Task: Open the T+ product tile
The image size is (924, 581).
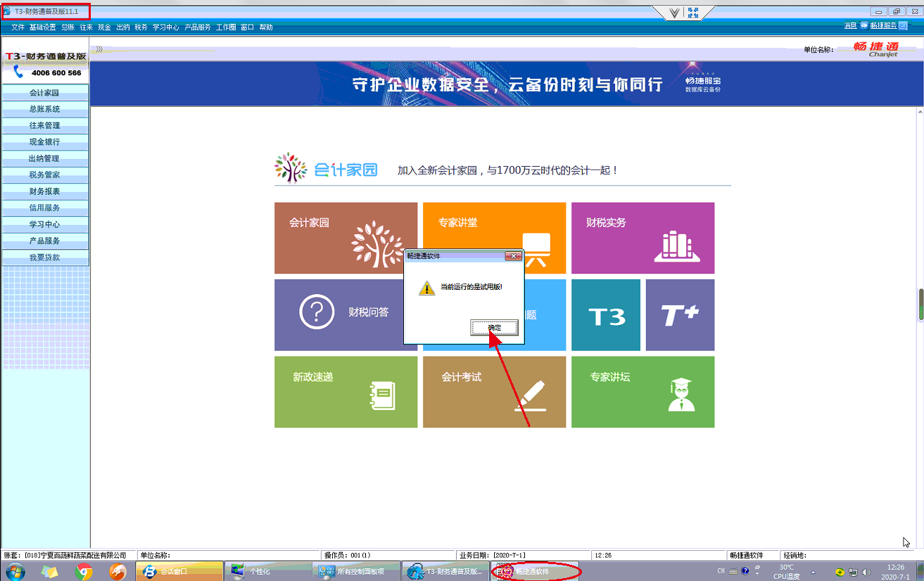Action: click(x=680, y=314)
